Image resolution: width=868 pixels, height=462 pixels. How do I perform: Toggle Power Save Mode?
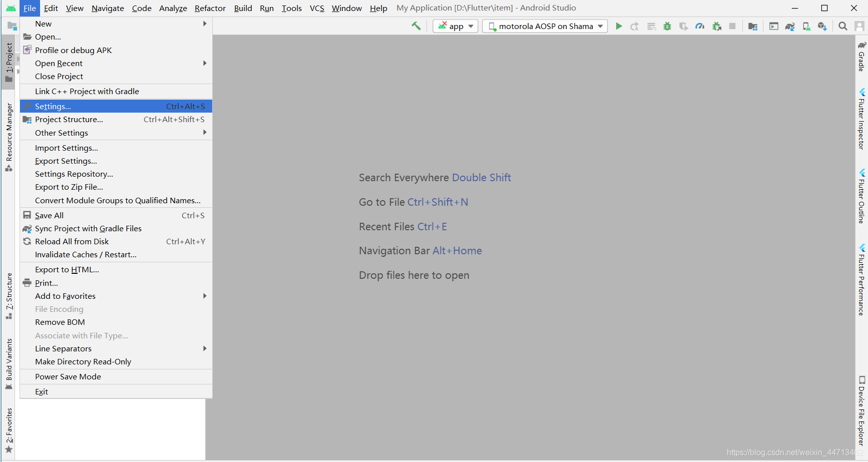point(116,376)
